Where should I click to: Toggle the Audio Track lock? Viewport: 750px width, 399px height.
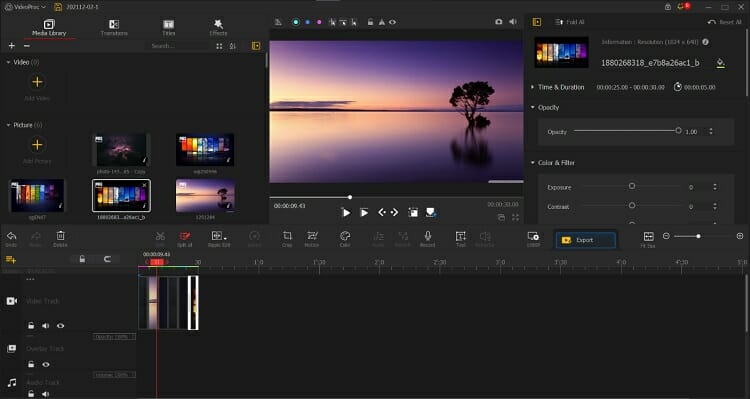(31, 394)
